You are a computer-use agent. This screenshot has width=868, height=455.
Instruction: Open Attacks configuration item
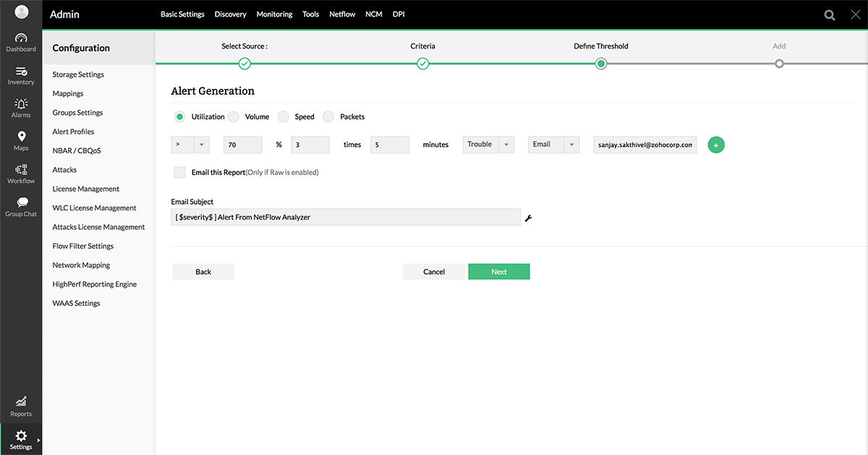tap(64, 170)
